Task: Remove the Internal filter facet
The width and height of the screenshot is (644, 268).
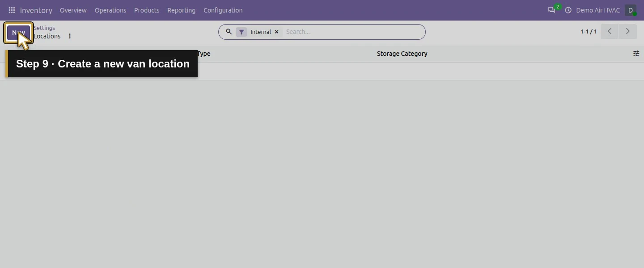Action: coord(276,32)
